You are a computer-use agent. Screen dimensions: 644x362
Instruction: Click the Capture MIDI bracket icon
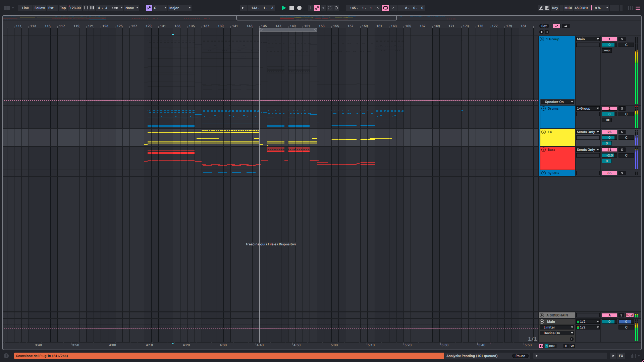[x=330, y=8]
